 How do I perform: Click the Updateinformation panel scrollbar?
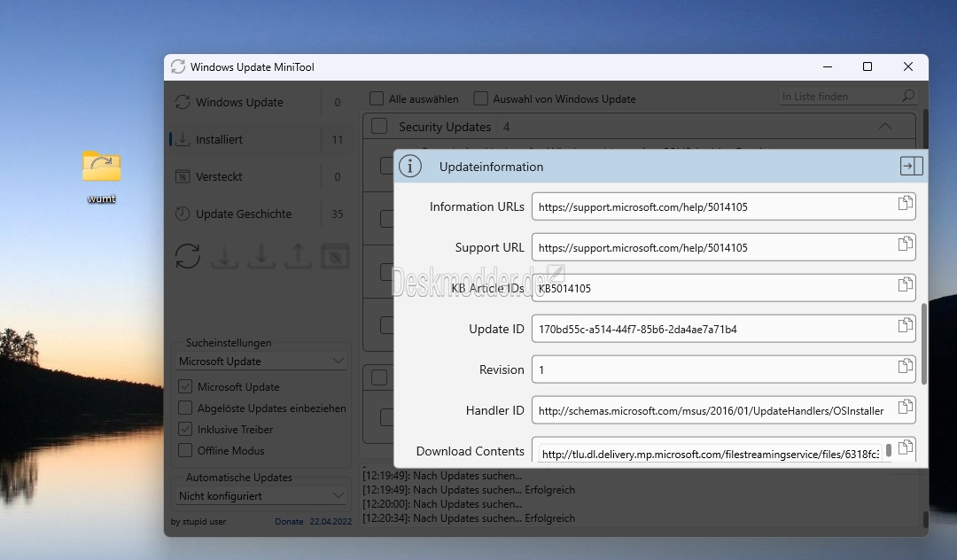pyautogui.click(x=923, y=344)
